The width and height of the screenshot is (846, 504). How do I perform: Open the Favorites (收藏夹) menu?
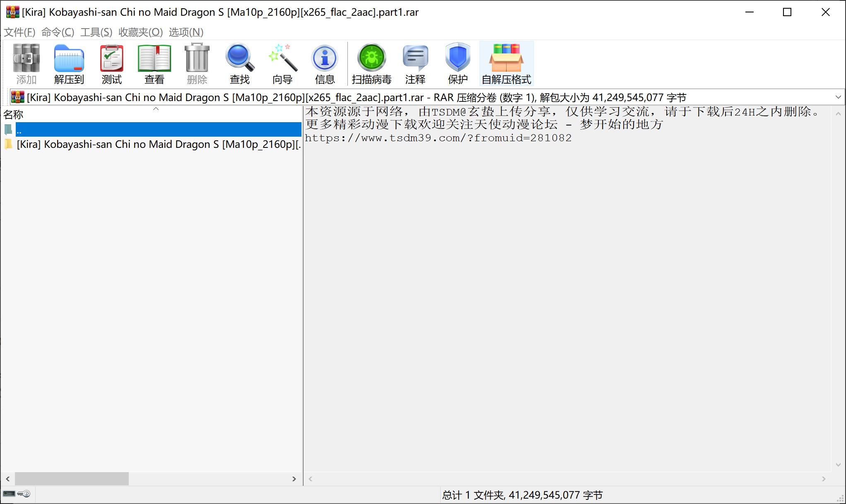140,32
